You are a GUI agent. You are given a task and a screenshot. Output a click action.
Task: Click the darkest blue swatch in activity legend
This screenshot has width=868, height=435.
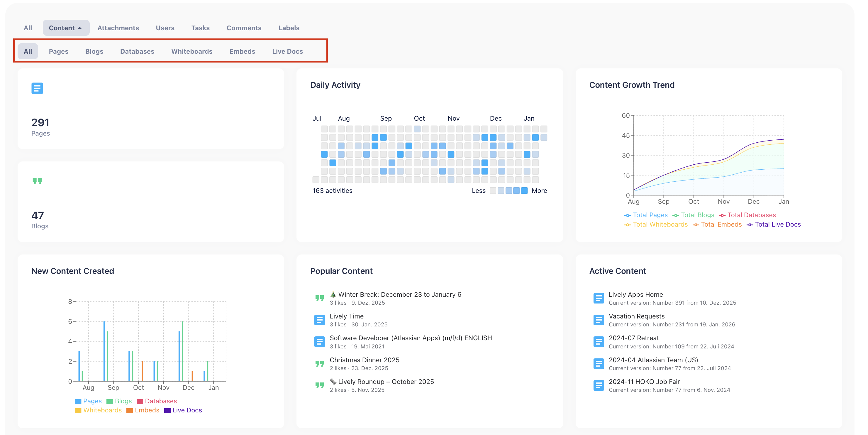[524, 190]
